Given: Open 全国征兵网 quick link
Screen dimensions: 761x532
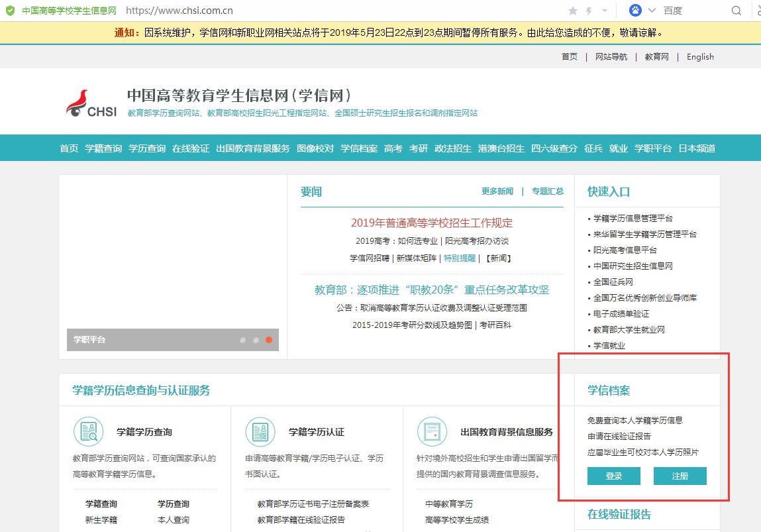Looking at the screenshot, I should tap(613, 282).
